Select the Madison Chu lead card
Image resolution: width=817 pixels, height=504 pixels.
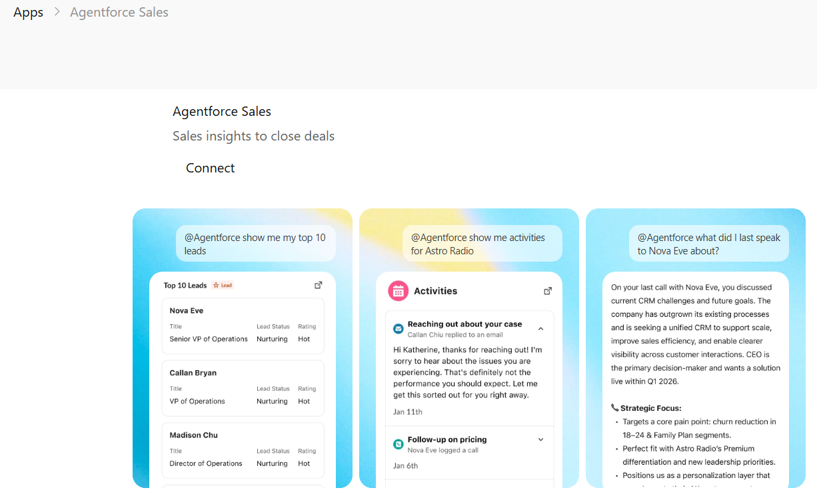[x=243, y=449]
